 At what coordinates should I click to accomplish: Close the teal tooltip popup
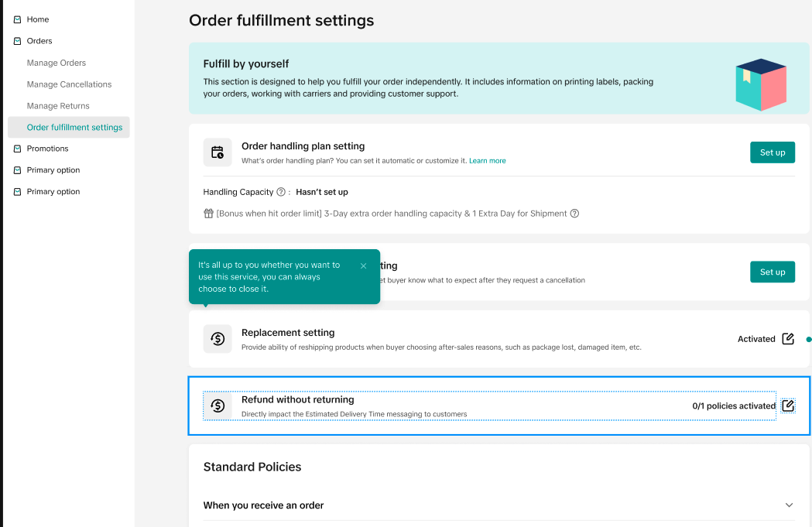[x=364, y=266]
